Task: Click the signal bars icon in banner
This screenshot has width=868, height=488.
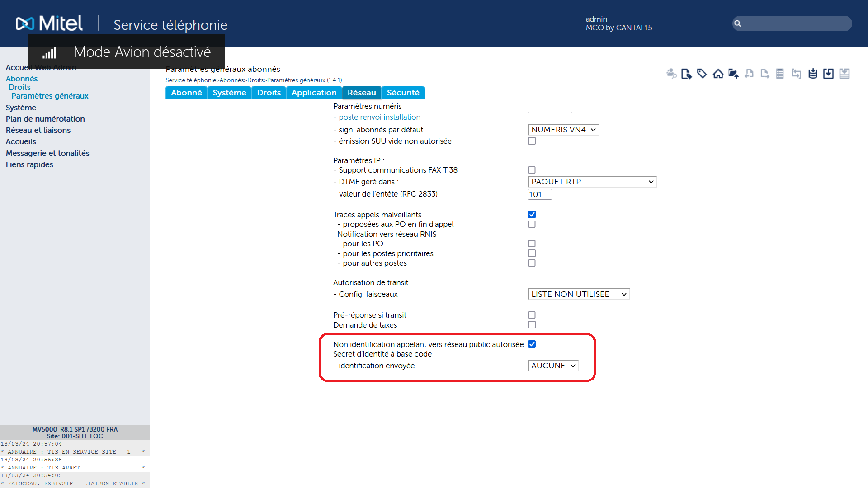Action: tap(49, 53)
